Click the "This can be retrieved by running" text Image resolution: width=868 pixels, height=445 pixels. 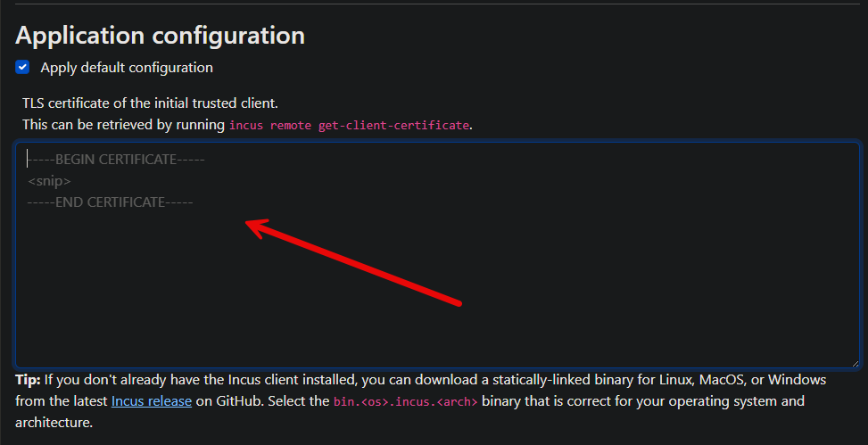pos(123,125)
